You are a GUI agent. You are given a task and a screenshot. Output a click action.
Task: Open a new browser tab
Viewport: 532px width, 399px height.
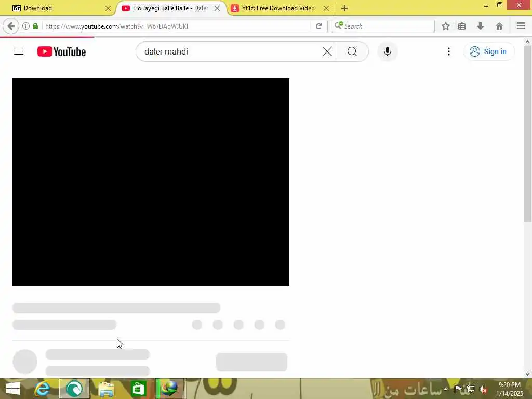click(344, 8)
